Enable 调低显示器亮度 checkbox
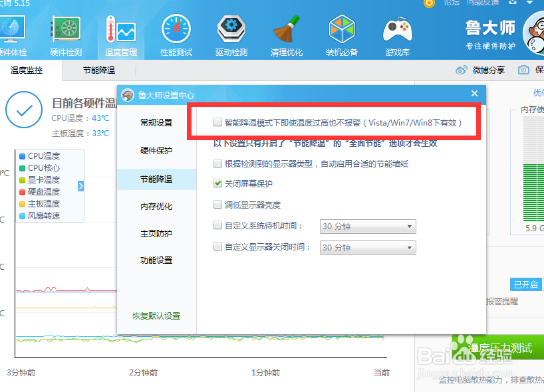544x392 pixels. [217, 205]
